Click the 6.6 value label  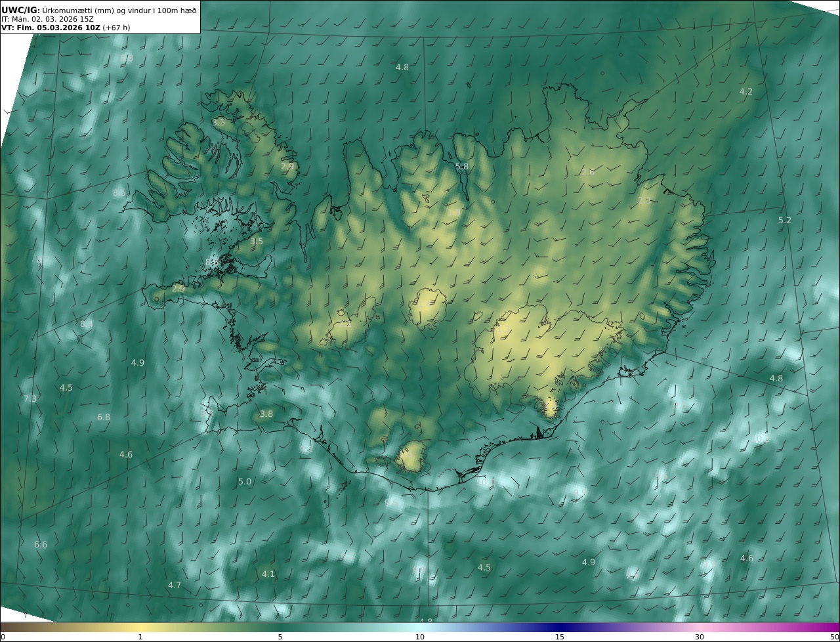(41, 544)
